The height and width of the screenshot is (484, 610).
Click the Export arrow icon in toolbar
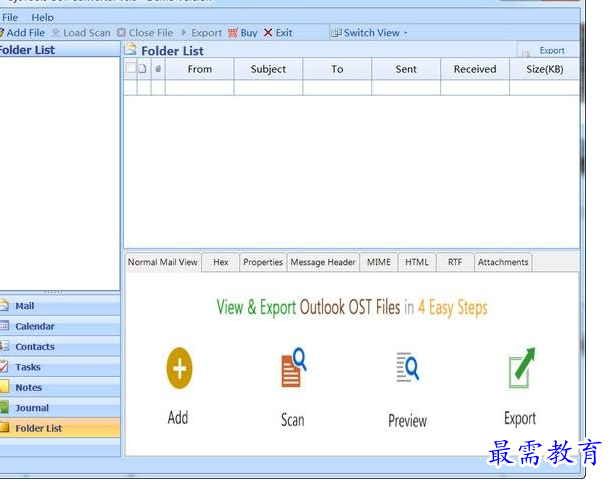(x=184, y=33)
